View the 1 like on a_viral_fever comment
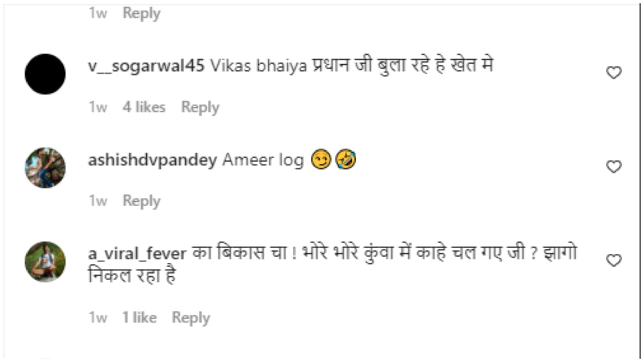644x362 pixels. [139, 317]
